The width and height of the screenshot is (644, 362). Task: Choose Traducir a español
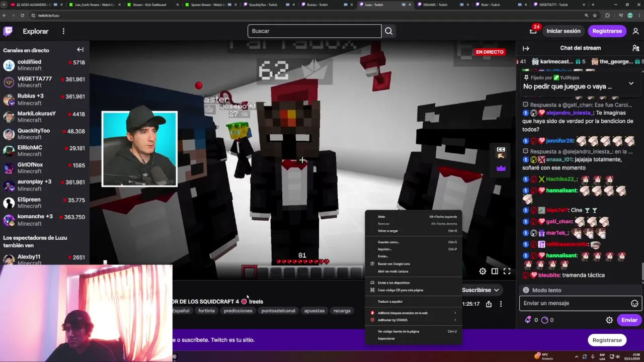point(413,302)
